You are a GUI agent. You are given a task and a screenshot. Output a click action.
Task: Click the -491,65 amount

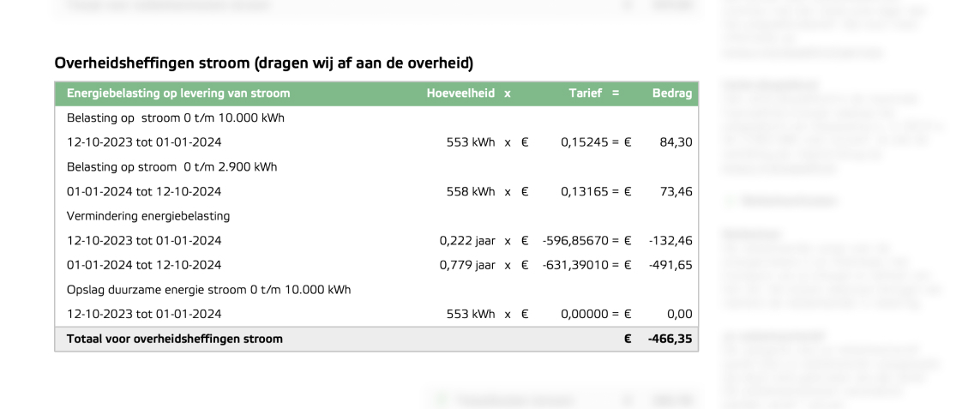pyautogui.click(x=670, y=265)
